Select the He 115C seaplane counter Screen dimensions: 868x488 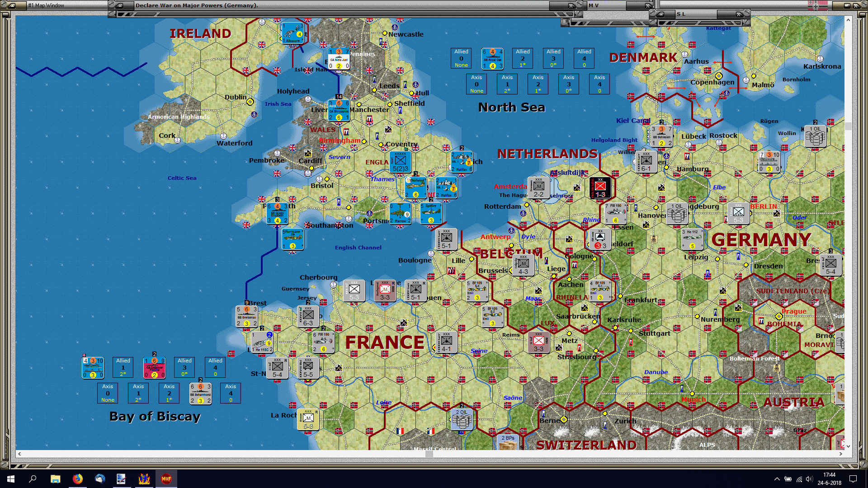(x=262, y=342)
